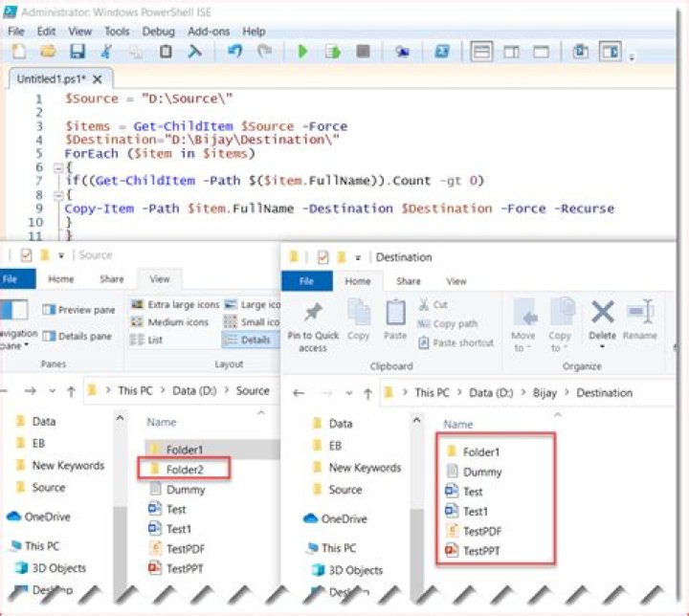Viewport: 689px width, 616px height.
Task: Open the Share tab in Source window
Action: pyautogui.click(x=112, y=279)
